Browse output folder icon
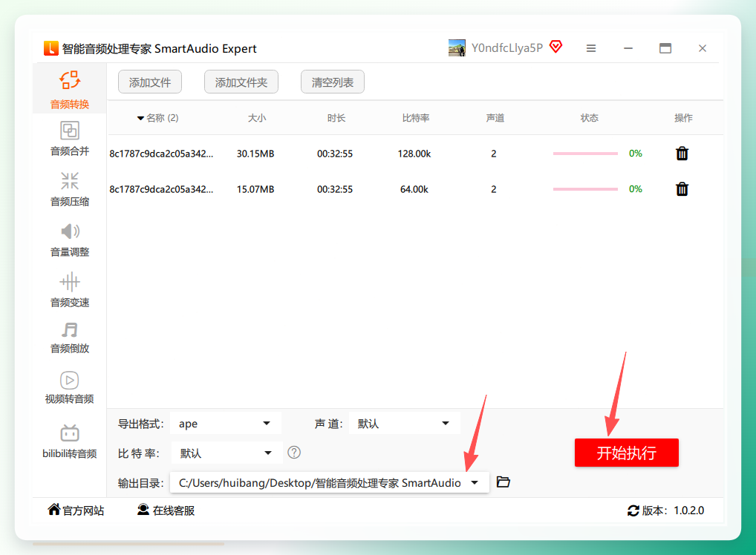This screenshot has width=756, height=555. 503,482
